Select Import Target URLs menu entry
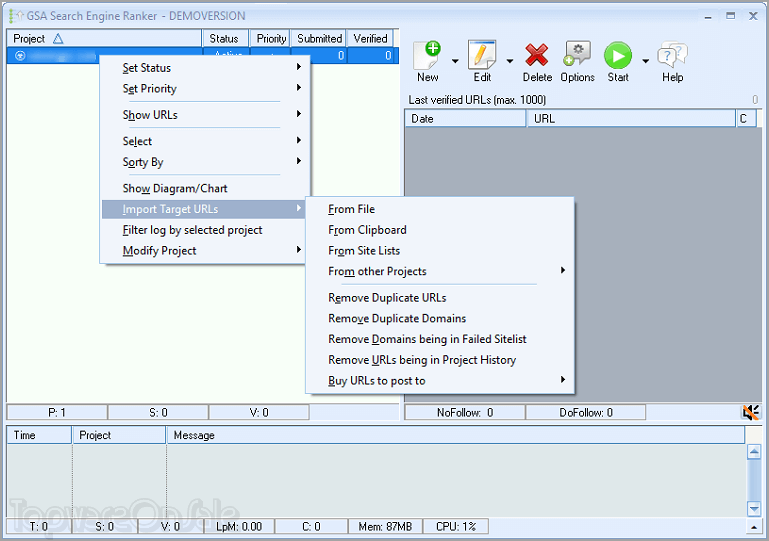 (205, 209)
